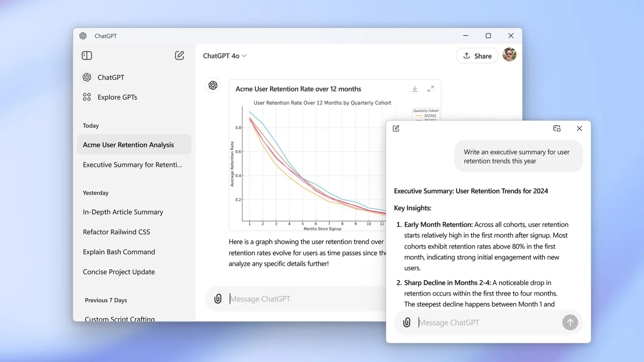The width and height of the screenshot is (644, 362).
Task: Click 'Early Month Retention:' bold text
Action: (x=439, y=225)
